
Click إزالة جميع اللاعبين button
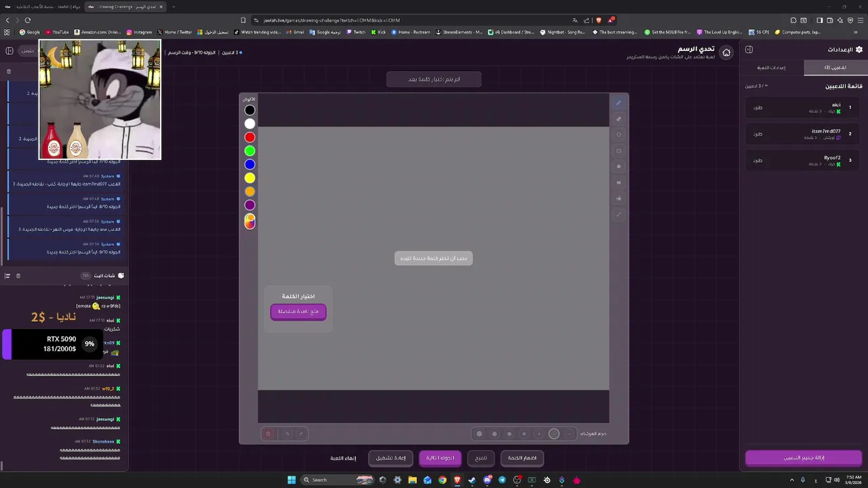click(804, 458)
